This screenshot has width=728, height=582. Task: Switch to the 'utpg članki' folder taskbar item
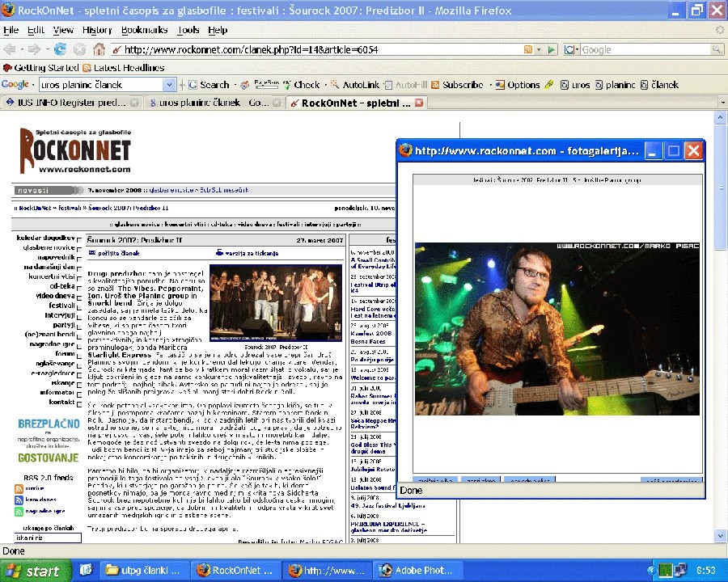coord(144,571)
